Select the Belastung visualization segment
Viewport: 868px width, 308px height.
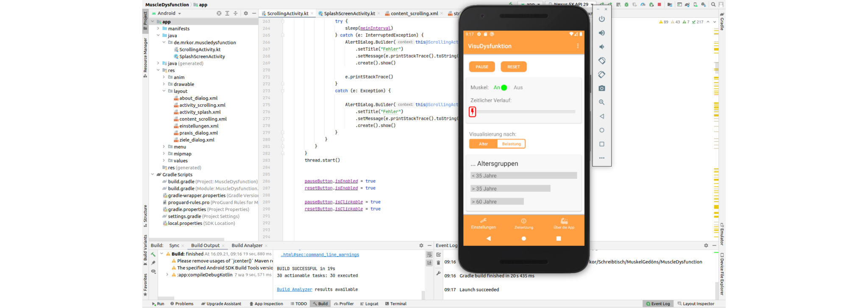click(x=511, y=144)
